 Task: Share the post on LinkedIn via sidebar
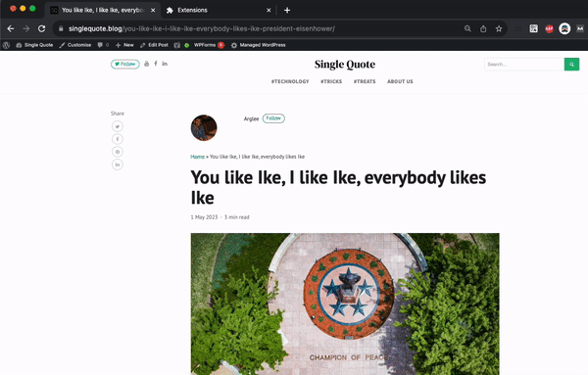point(118,164)
